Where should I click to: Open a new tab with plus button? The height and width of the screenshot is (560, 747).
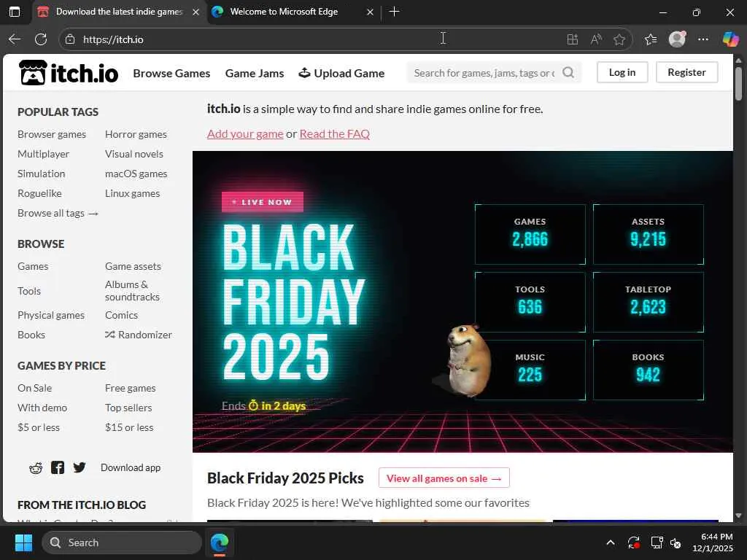pos(394,12)
